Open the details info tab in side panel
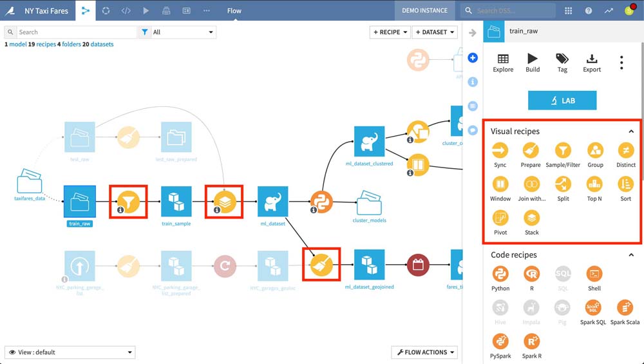This screenshot has height=364, width=644. pyautogui.click(x=473, y=82)
